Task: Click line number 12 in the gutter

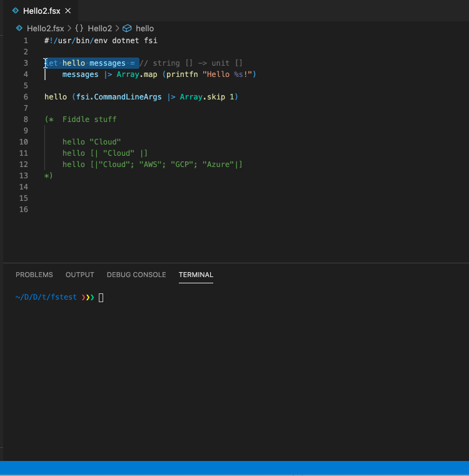Action: tap(24, 165)
